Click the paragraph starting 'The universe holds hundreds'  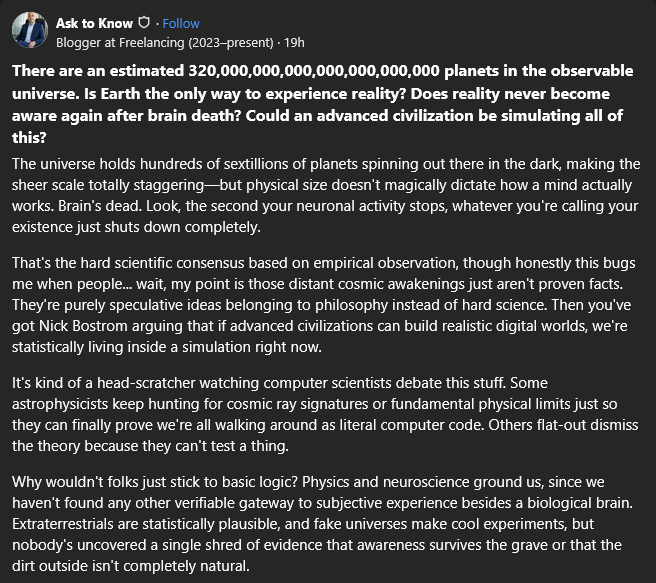pos(326,195)
